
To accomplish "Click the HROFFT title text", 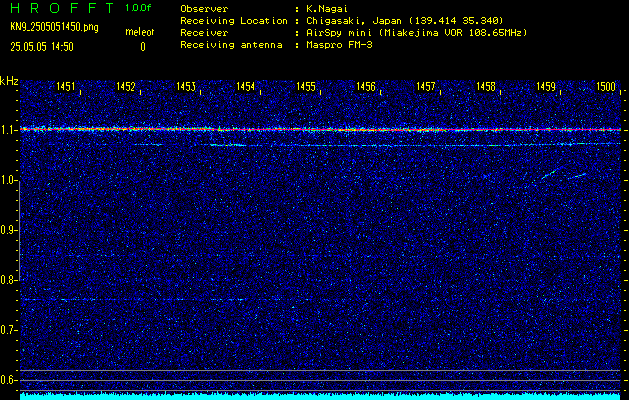I will click(62, 8).
